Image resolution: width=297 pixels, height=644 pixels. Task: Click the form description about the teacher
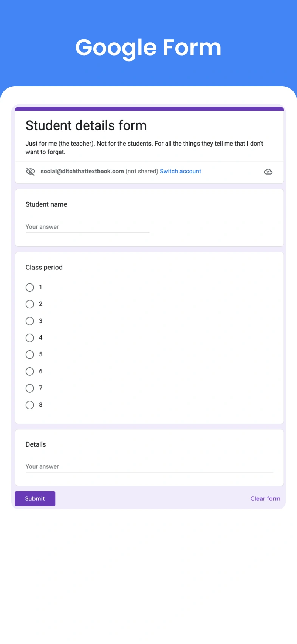144,148
